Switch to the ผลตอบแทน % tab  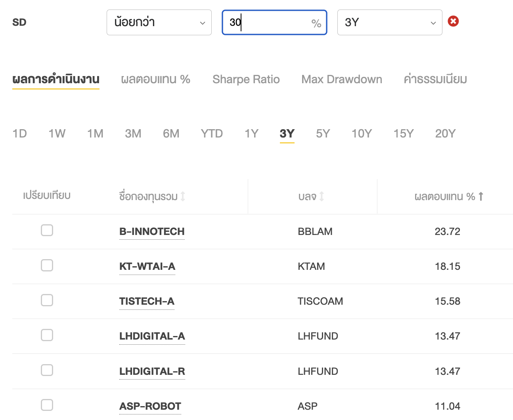156,79
